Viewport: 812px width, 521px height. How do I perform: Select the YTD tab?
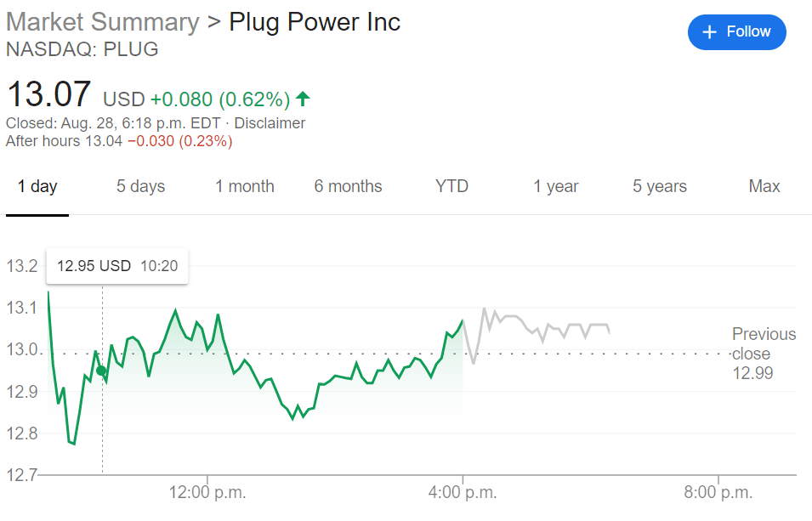pos(451,187)
